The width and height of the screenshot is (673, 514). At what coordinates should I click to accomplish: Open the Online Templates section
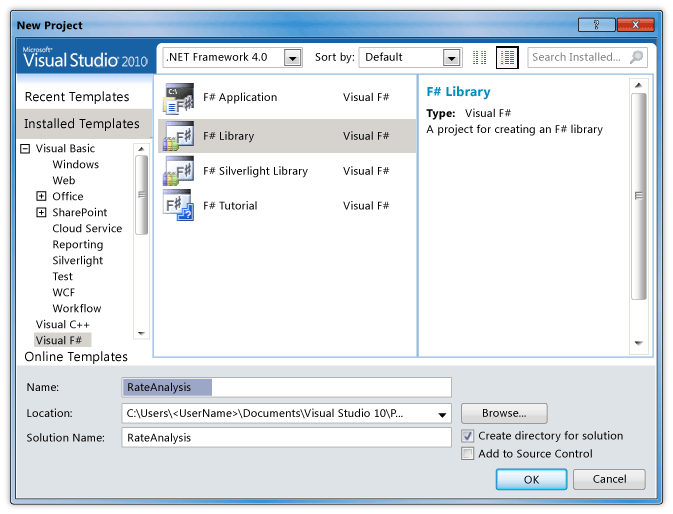tap(76, 357)
